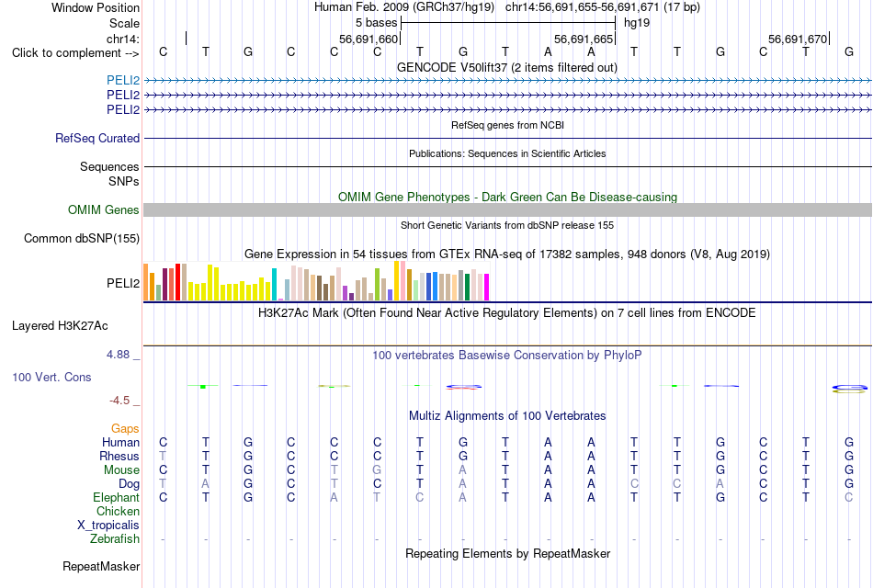873x588 pixels.
Task: Click the 'RepeatMasker' track label
Action: pyautogui.click(x=101, y=567)
